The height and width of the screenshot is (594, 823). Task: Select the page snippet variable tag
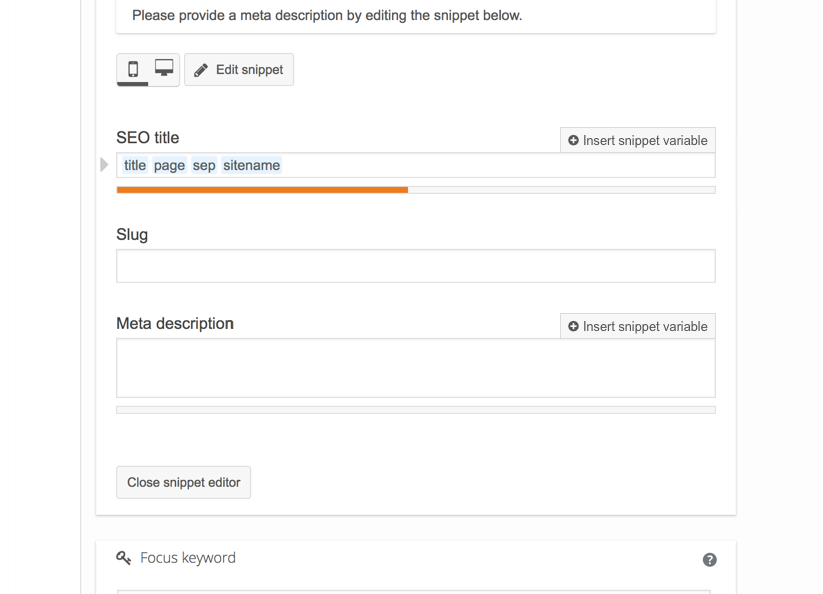coord(169,165)
